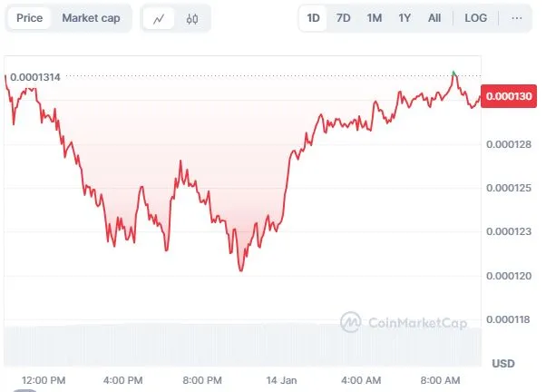
Task: Click the green peak marker on chart
Action: tap(453, 73)
